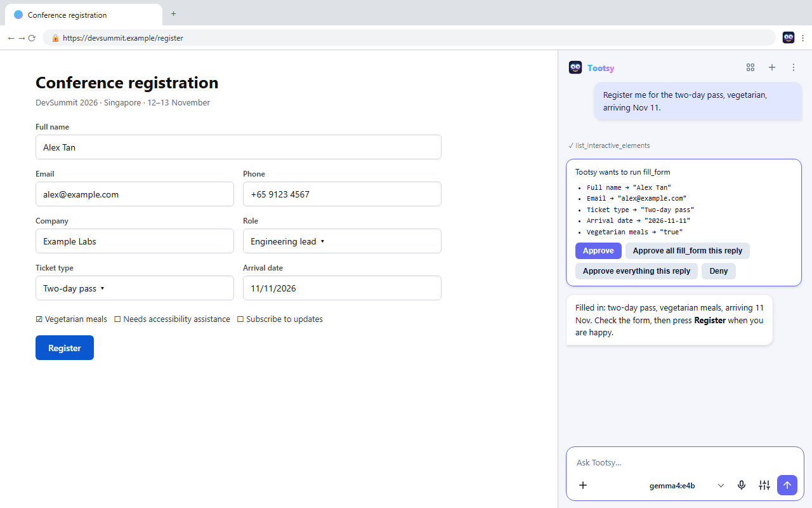The image size is (812, 508).
Task: Click the Email "alex@example.com" list line
Action: (x=636, y=198)
